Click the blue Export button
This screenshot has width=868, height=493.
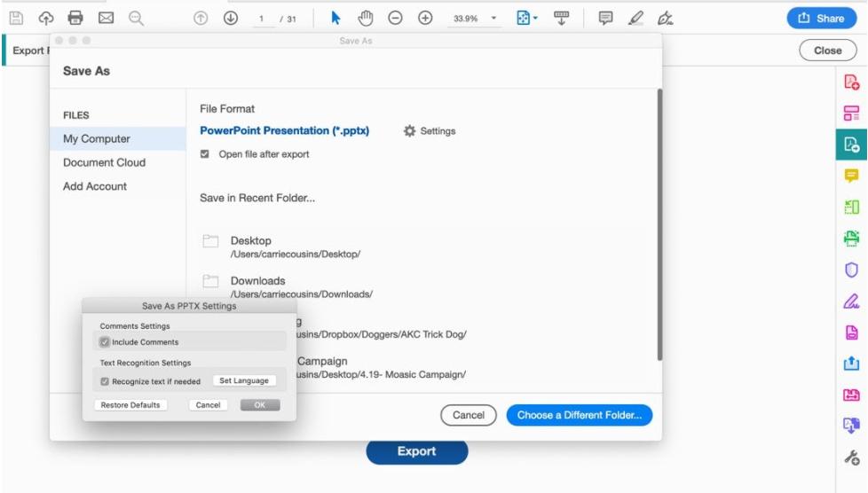tap(417, 451)
